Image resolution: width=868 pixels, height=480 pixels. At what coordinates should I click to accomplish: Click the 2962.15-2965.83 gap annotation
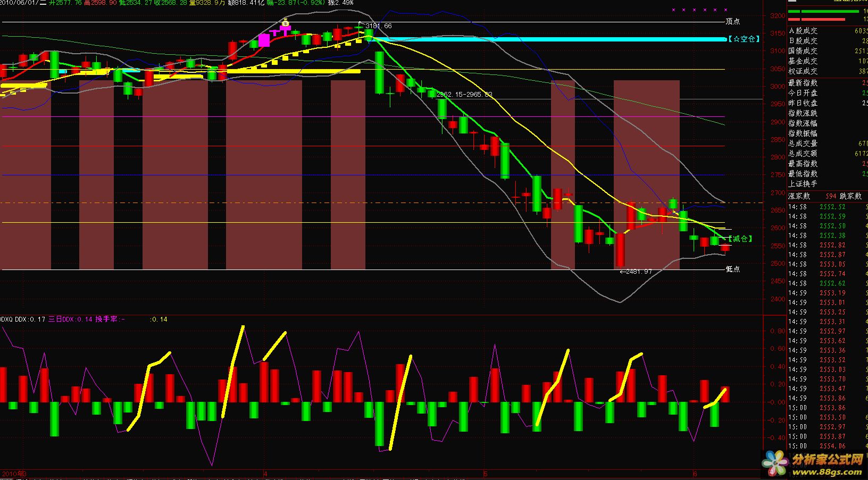coord(464,94)
